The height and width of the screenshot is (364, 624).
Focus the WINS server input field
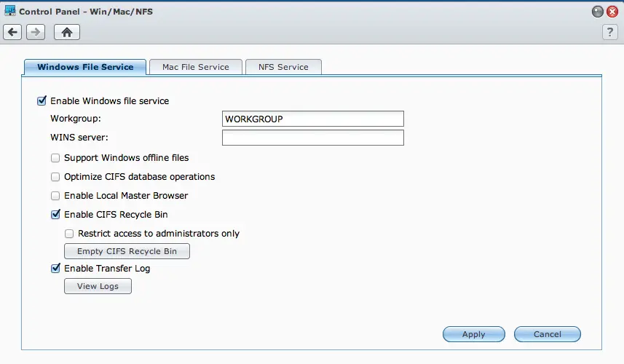coord(312,138)
